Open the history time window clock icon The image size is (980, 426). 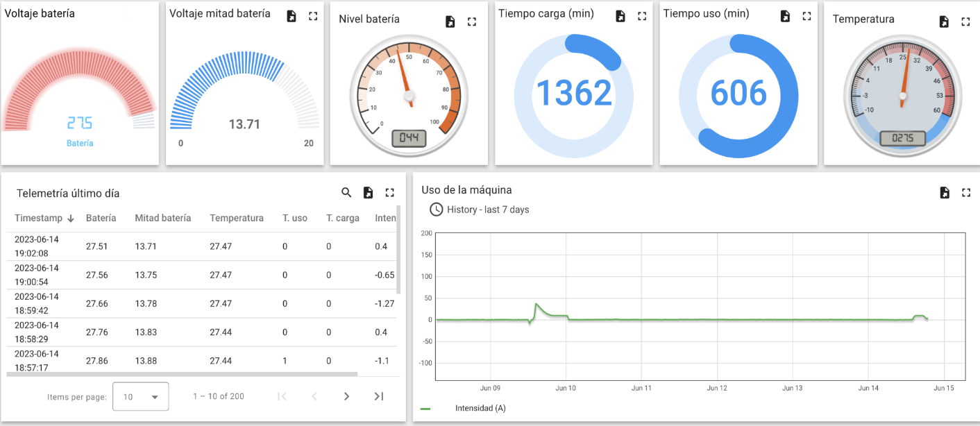click(436, 210)
